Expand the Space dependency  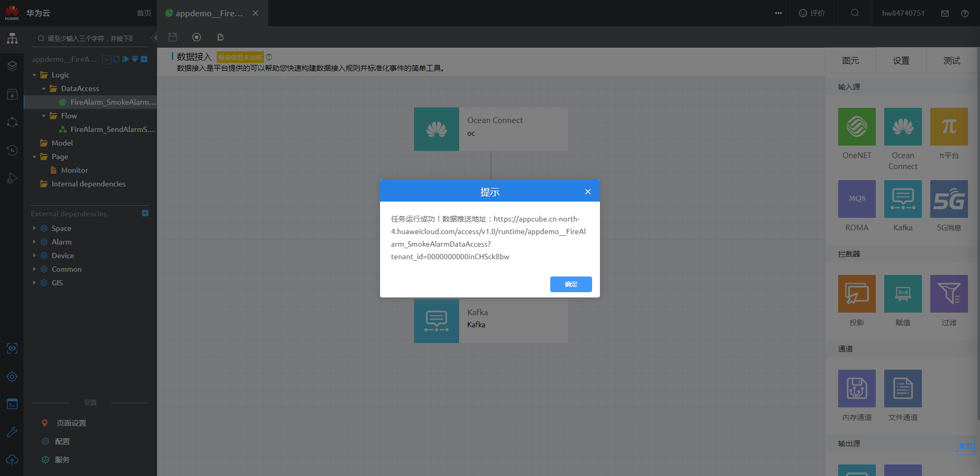(x=35, y=228)
